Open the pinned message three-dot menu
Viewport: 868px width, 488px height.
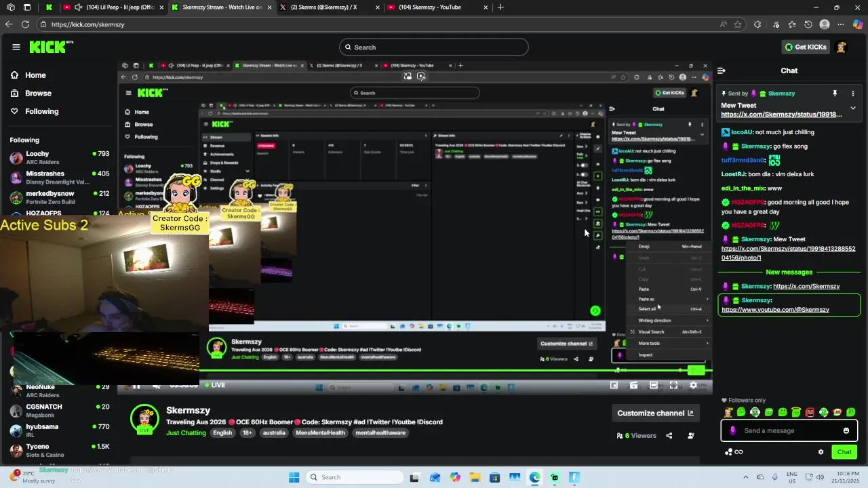(853, 94)
